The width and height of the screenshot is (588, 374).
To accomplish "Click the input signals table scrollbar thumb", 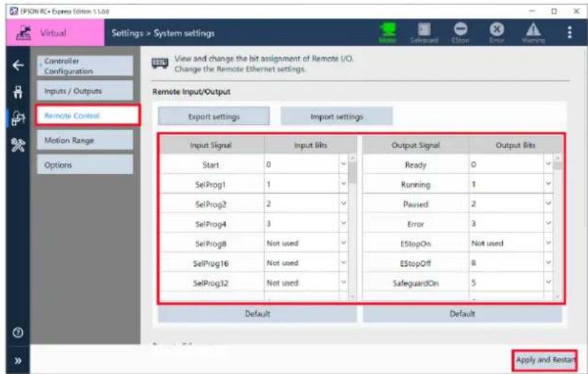I will tap(352, 172).
